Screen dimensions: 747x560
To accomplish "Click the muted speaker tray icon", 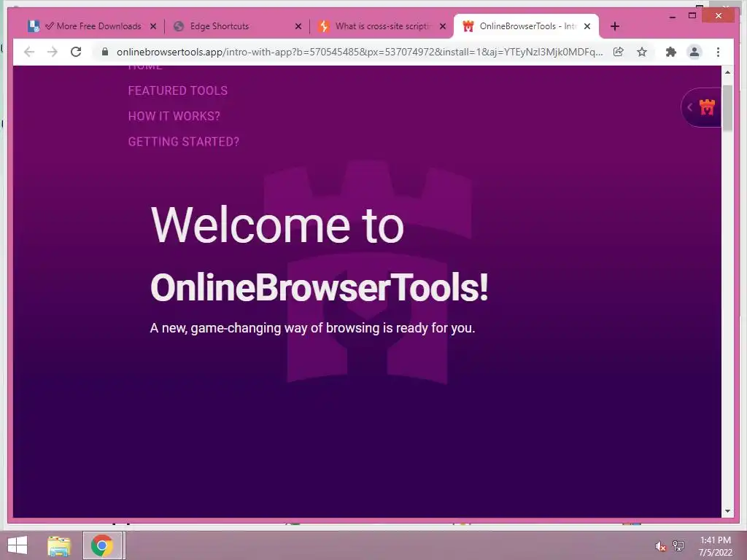I will [x=660, y=546].
